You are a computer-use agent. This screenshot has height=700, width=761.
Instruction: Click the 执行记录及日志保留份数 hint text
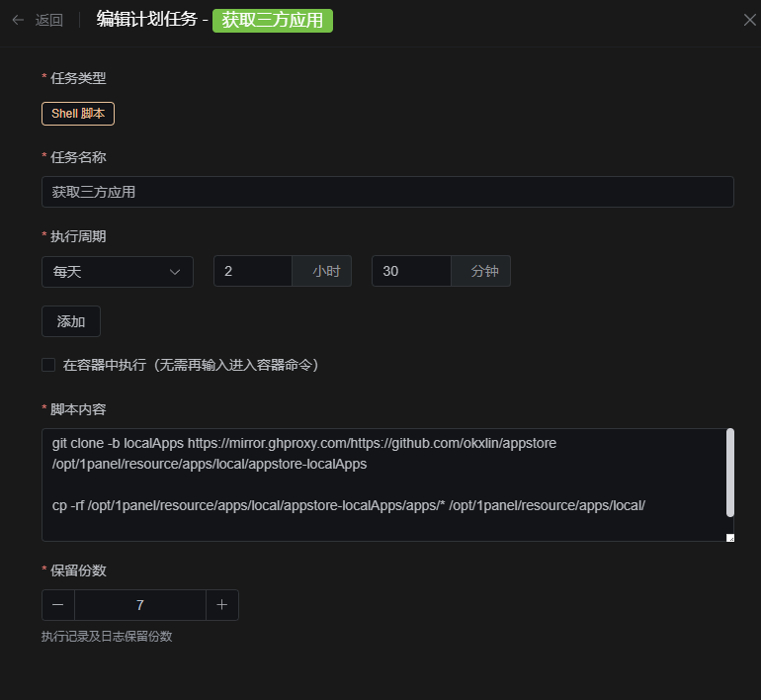coord(107,637)
